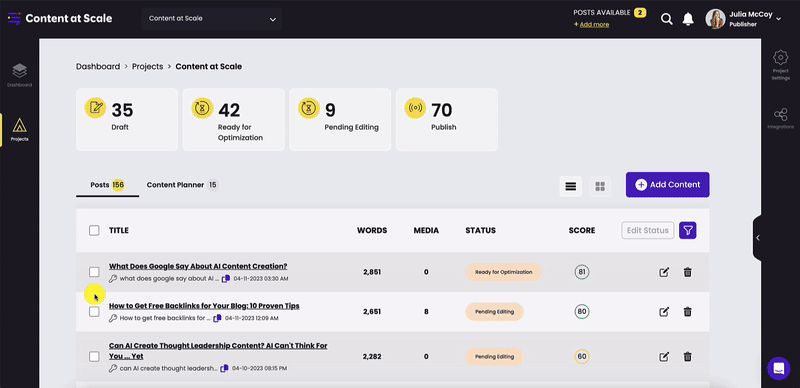Viewport: 800px width, 388px height.
Task: Go to Dashboard breadcrumb
Action: [98, 66]
